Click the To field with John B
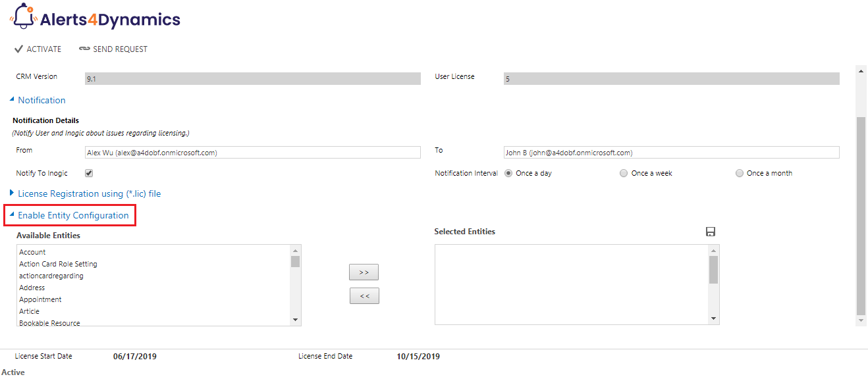The image size is (868, 379). point(672,153)
